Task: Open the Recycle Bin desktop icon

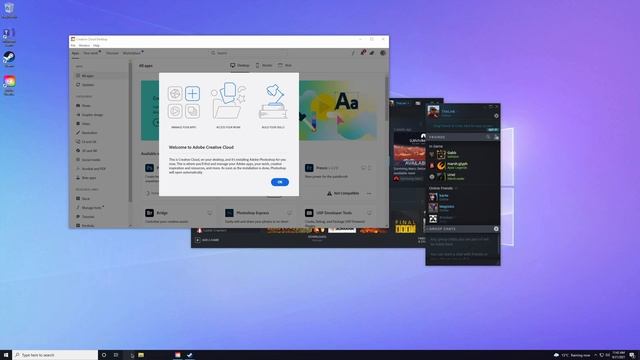Action: (9, 10)
